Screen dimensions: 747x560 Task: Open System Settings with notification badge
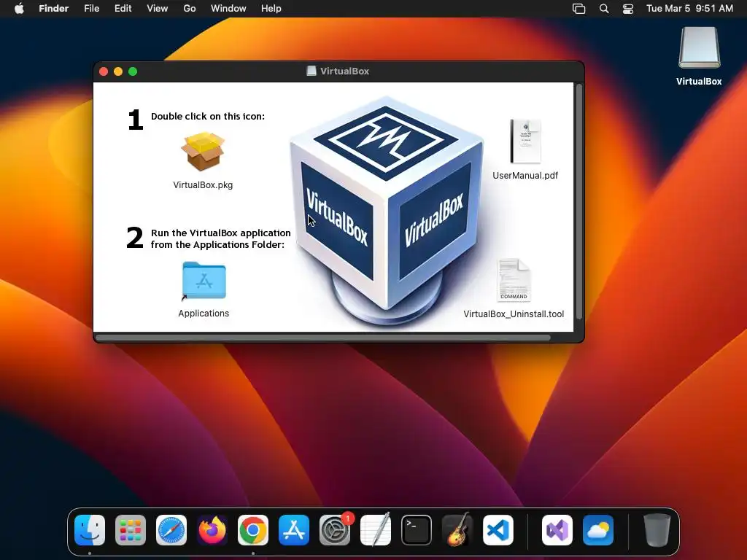[335, 530]
